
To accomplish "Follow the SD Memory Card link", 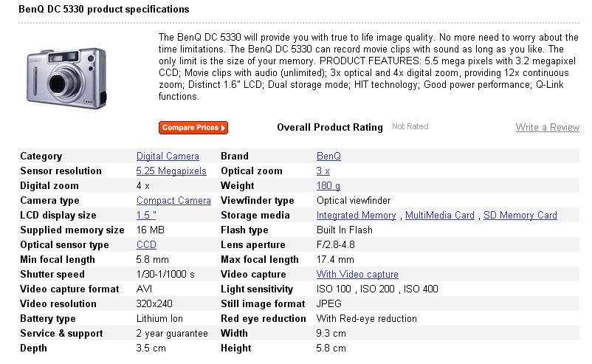I will click(520, 216).
